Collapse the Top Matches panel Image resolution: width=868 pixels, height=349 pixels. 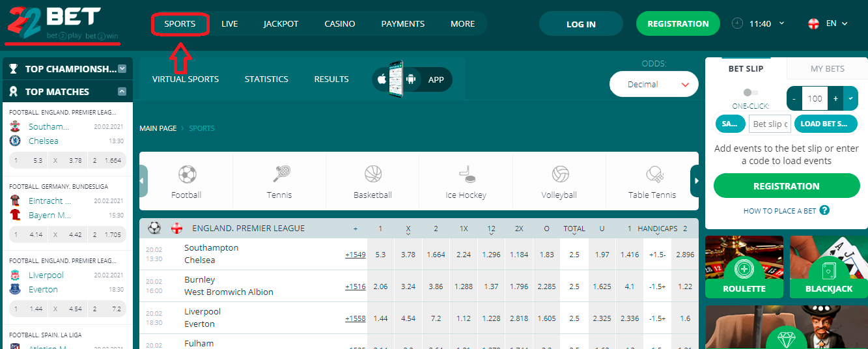(x=122, y=91)
